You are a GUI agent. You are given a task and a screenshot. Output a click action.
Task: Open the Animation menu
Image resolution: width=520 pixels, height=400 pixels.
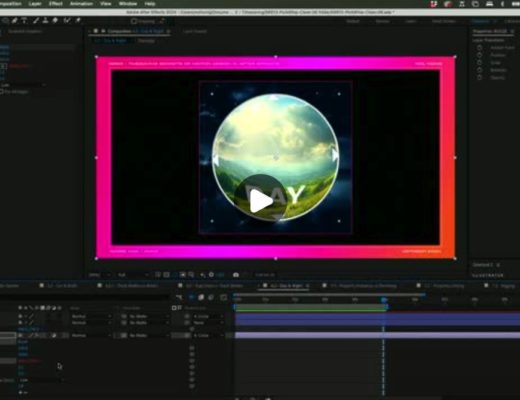pos(81,4)
